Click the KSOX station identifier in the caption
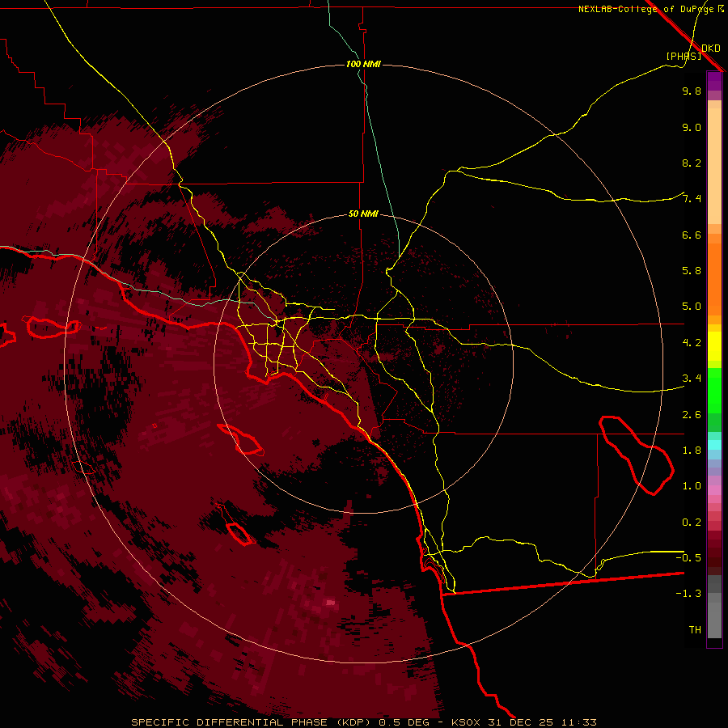Viewport: 728px width, 728px height. click(467, 722)
